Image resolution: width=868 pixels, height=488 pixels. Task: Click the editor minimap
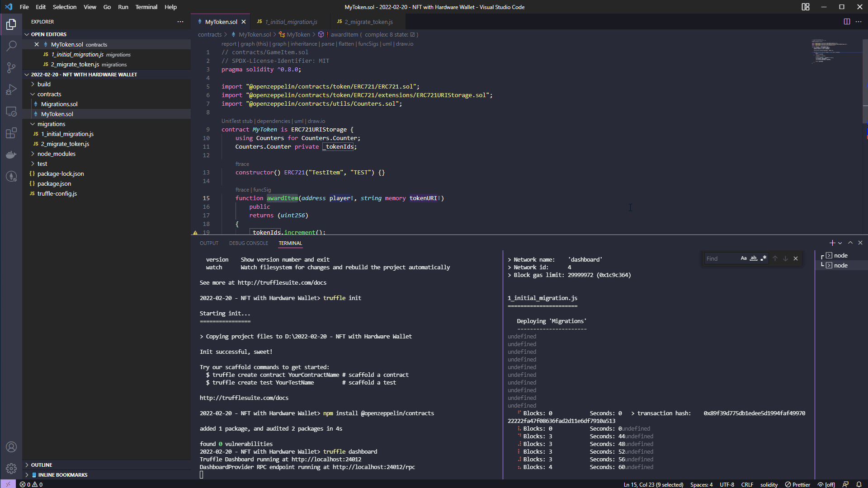(x=836, y=51)
